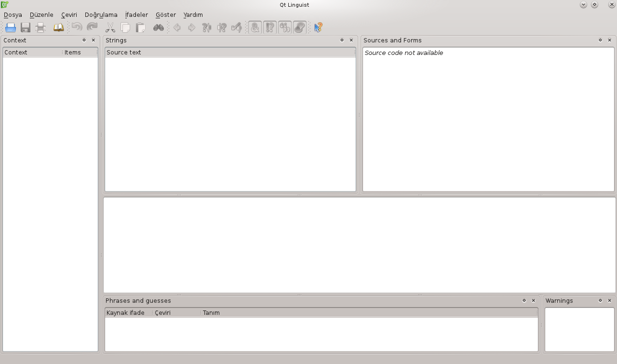617x364 pixels.
Task: Open the Çeviri menu
Action: pyautogui.click(x=69, y=15)
